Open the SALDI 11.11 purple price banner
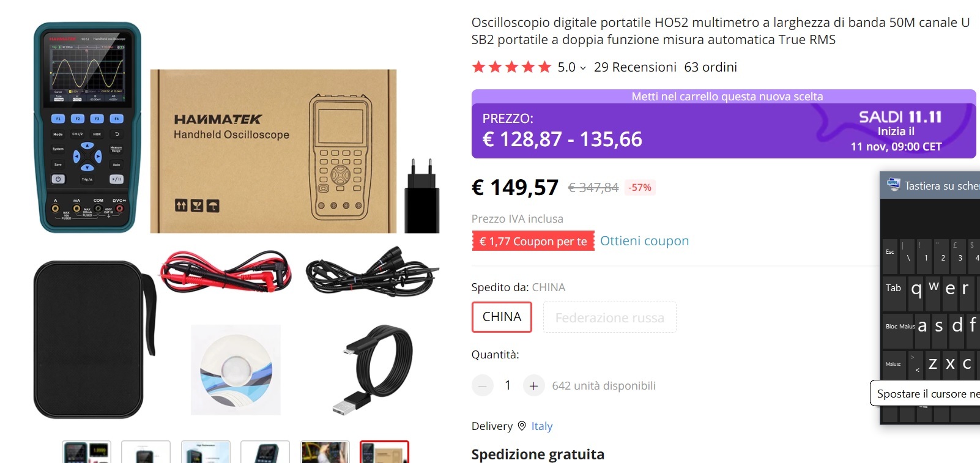 [724, 124]
